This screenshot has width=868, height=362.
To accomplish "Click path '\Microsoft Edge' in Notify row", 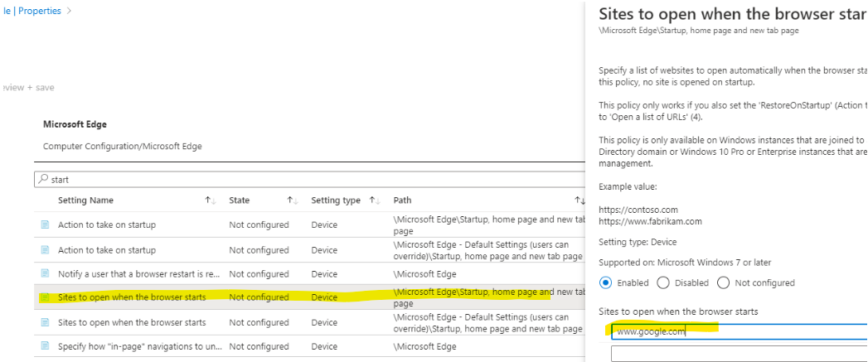I will 425,274.
